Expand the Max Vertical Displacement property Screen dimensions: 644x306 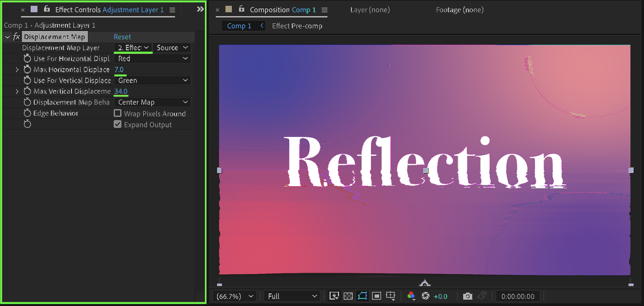coord(17,91)
